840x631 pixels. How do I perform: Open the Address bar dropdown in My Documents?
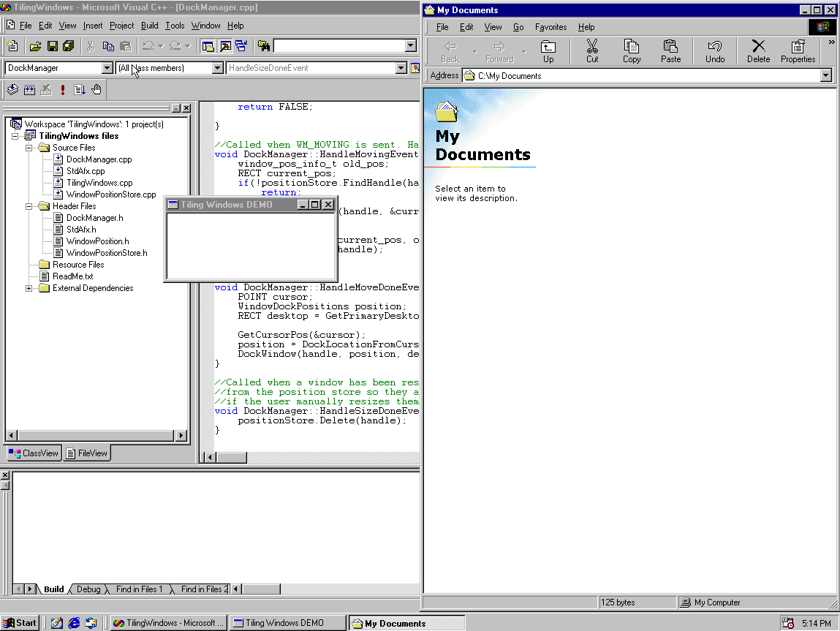(x=826, y=76)
